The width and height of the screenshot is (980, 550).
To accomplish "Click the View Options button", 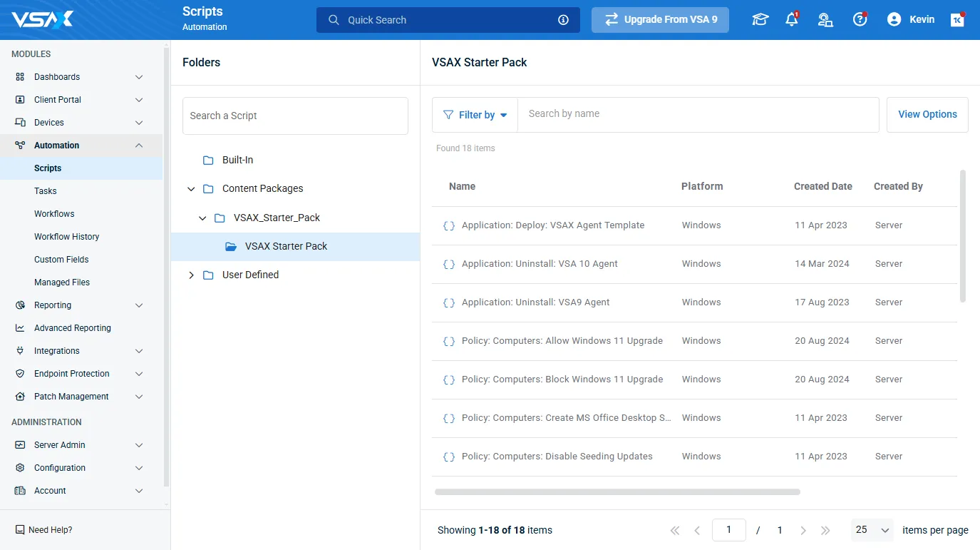I will pyautogui.click(x=927, y=115).
